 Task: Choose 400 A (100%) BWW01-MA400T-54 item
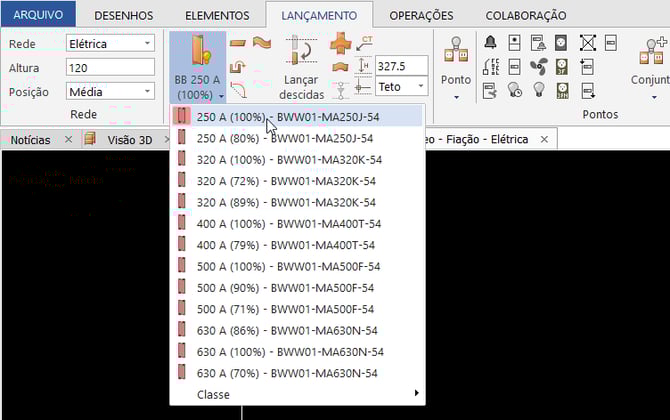(x=286, y=224)
